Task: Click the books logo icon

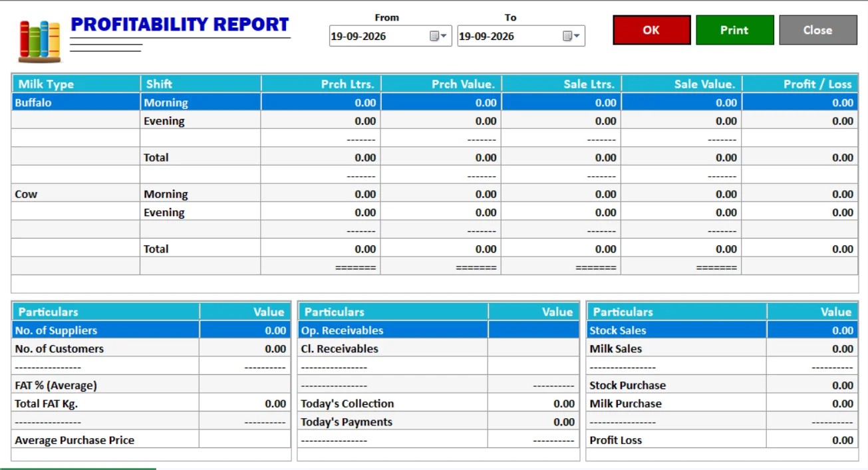Action: pos(40,41)
